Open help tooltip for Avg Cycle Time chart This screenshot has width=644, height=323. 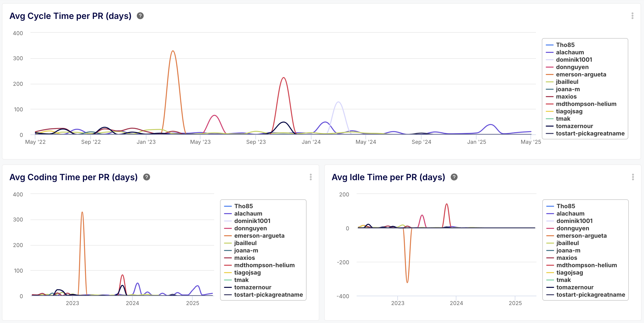point(140,16)
